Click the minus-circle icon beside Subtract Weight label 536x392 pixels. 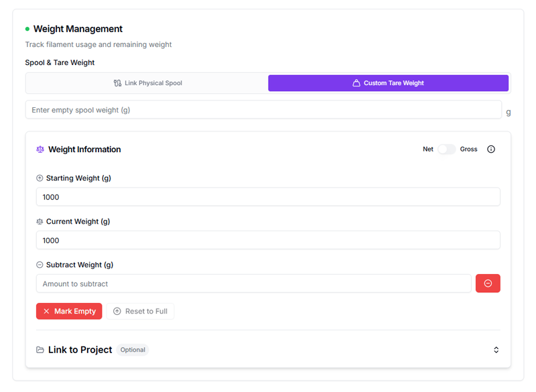pyautogui.click(x=40, y=265)
